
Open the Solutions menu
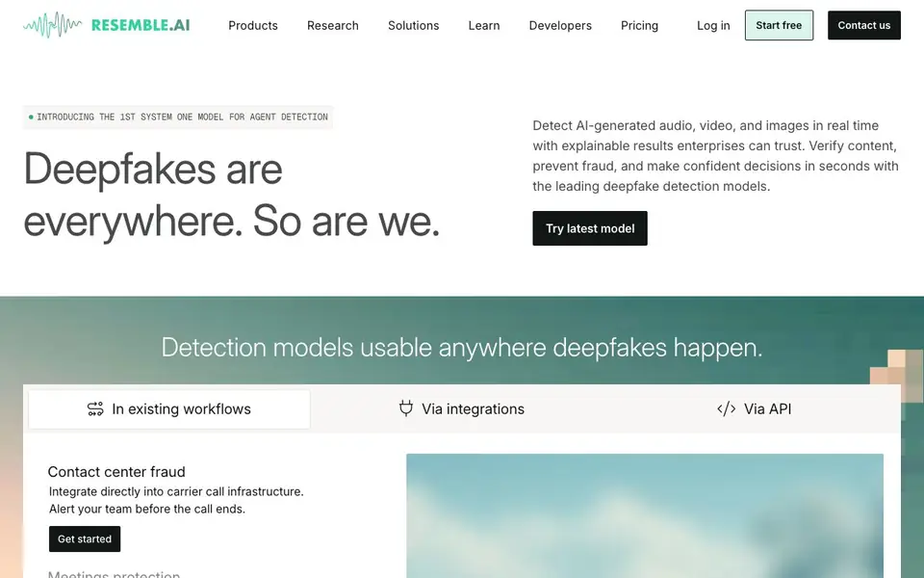click(413, 25)
